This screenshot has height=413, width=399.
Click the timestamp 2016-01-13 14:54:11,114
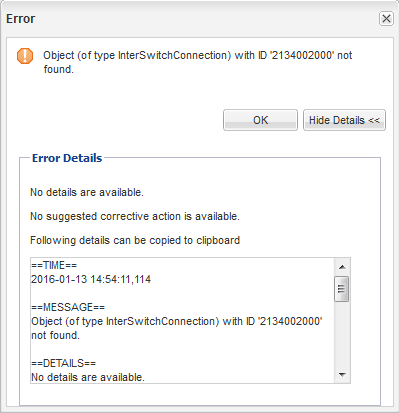coord(91,279)
